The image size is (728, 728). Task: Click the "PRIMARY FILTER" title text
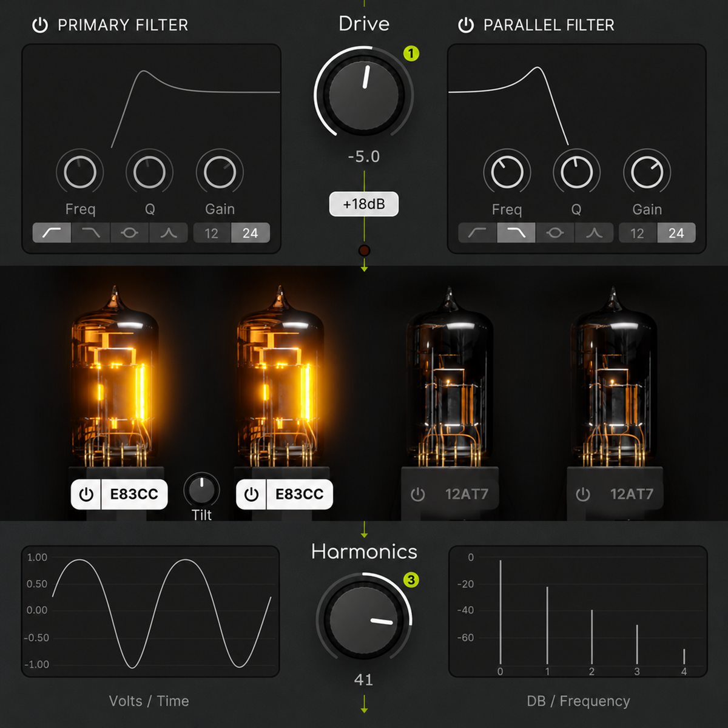pyautogui.click(x=123, y=25)
